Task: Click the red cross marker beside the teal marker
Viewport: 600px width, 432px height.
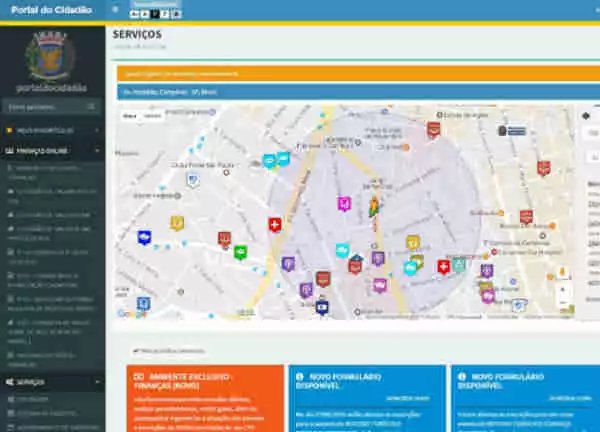Action: pos(443,267)
